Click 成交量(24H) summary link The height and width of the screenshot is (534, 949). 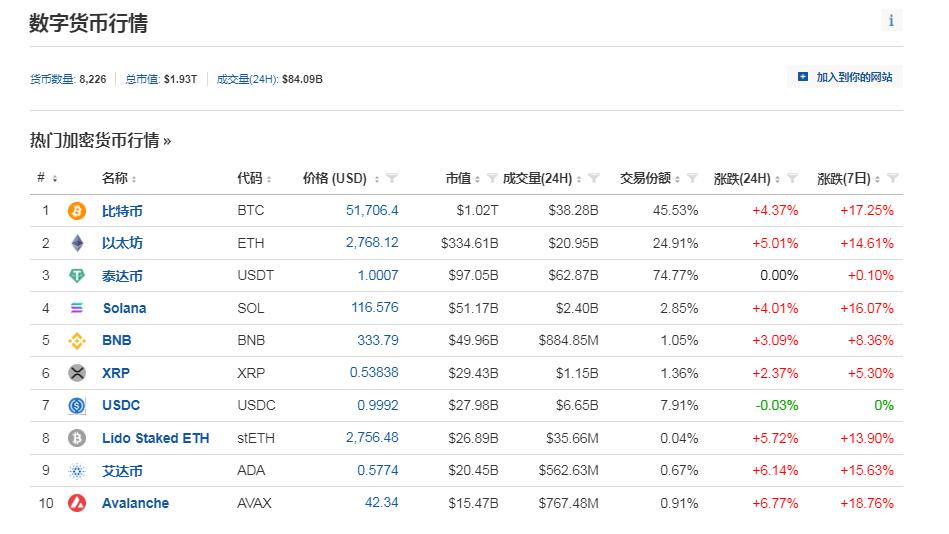tap(247, 79)
